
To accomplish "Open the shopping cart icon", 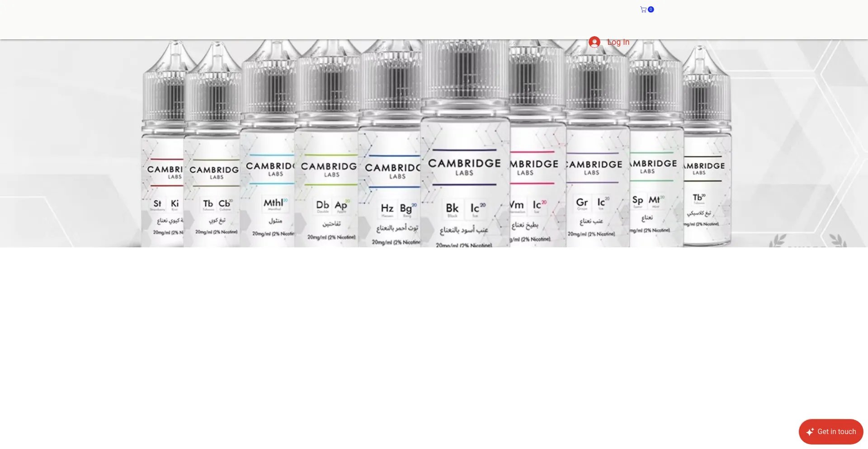I will tap(646, 9).
